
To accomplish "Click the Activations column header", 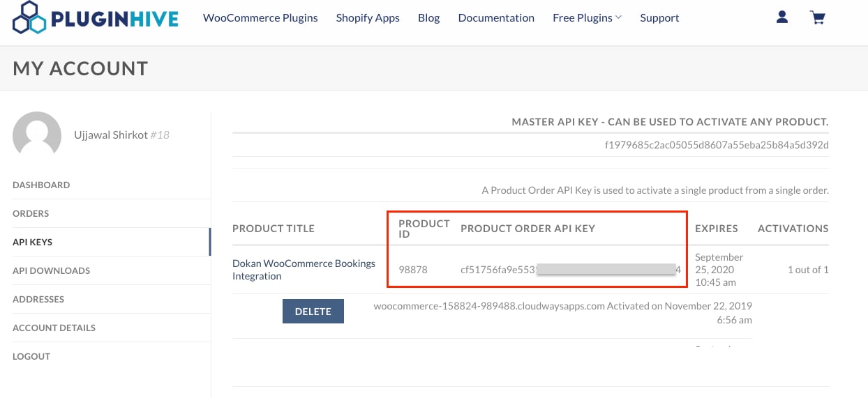I will coord(793,229).
